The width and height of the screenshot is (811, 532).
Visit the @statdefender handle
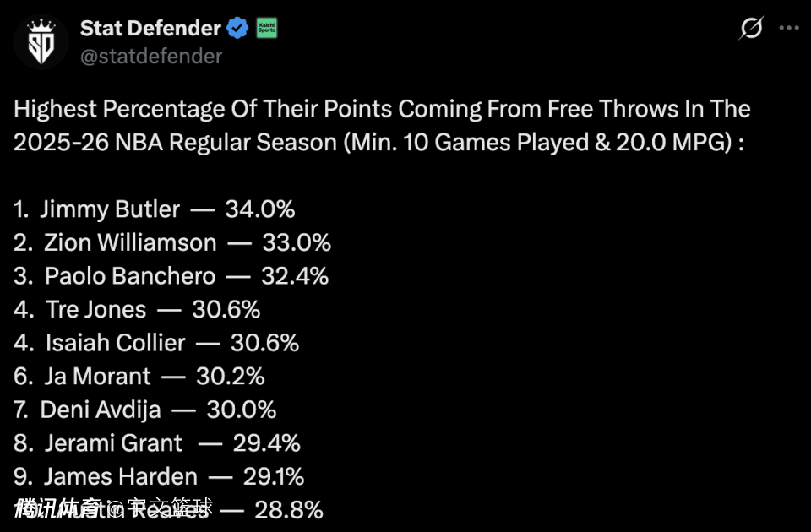pyautogui.click(x=151, y=57)
